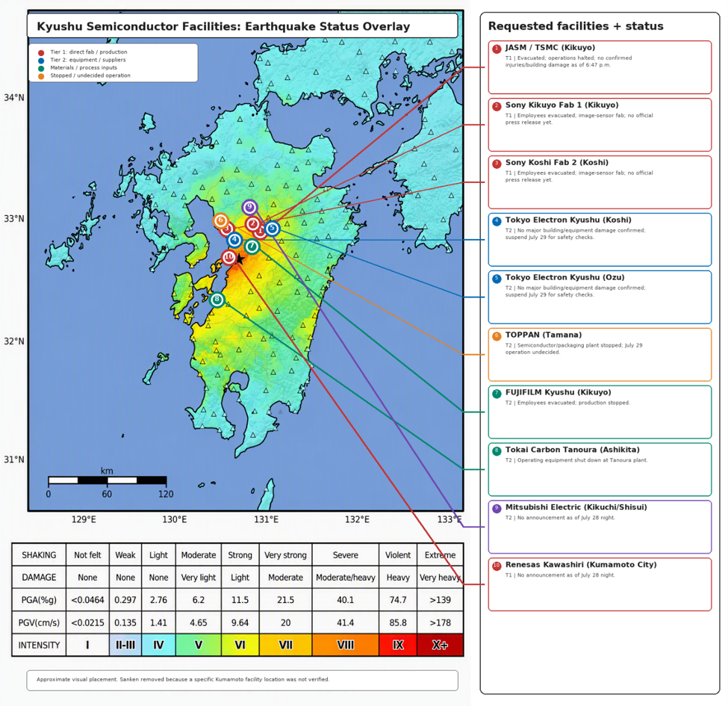Select the Renesas Kawashiri (Kumamoto City) title
The height and width of the screenshot is (706, 728).
(x=581, y=565)
